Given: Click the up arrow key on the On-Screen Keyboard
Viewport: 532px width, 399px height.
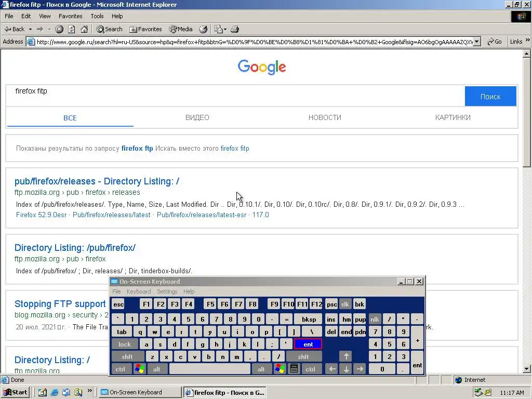Looking at the screenshot, I should tap(346, 356).
